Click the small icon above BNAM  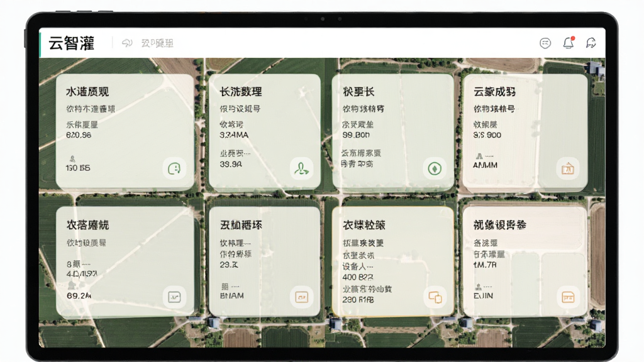pos(225,286)
